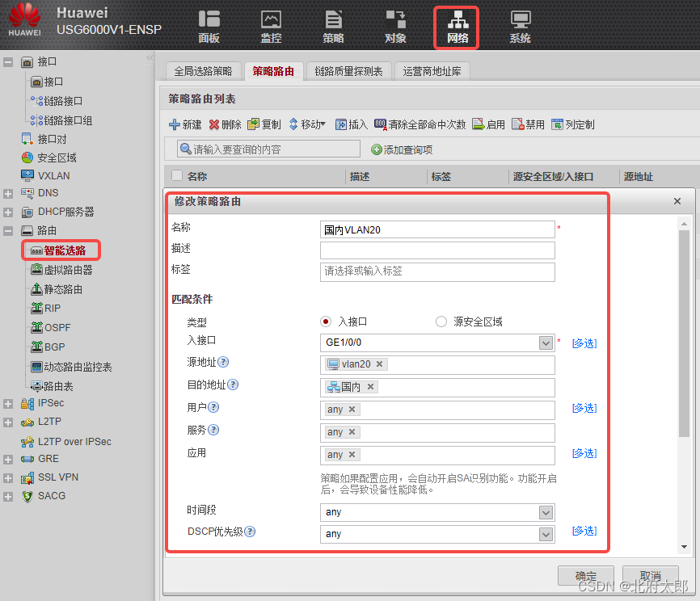
Task: Click the 添加查询项 green plus icon
Action: (377, 149)
